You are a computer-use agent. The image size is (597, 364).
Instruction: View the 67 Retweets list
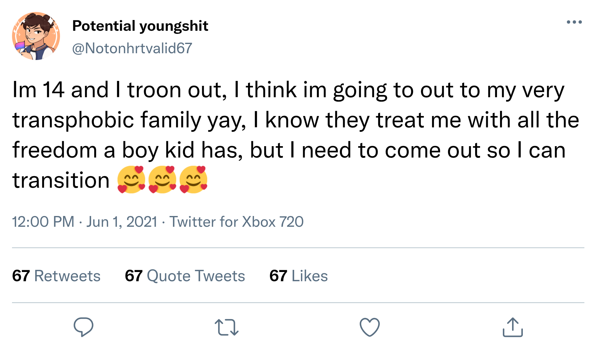tap(56, 276)
